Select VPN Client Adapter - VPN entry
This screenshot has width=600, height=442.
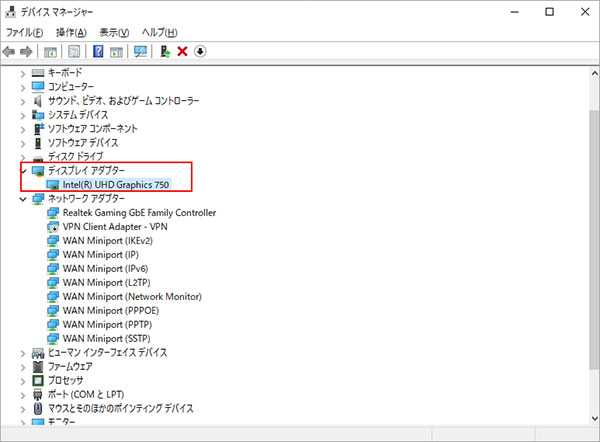coord(114,227)
